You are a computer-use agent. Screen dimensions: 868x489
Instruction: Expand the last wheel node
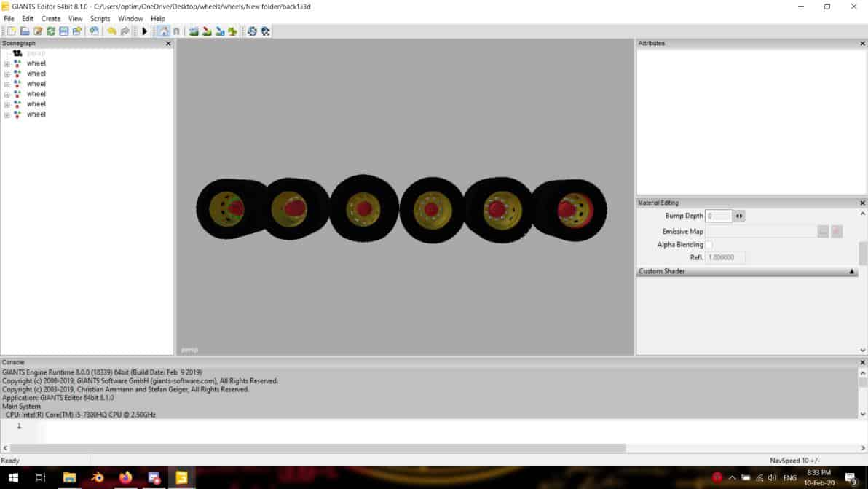tap(7, 115)
